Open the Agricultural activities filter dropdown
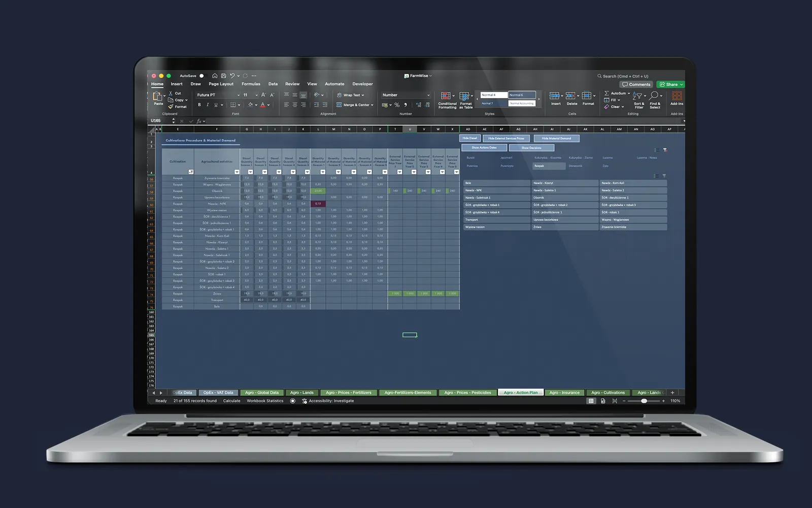This screenshot has height=508, width=812. (x=236, y=172)
